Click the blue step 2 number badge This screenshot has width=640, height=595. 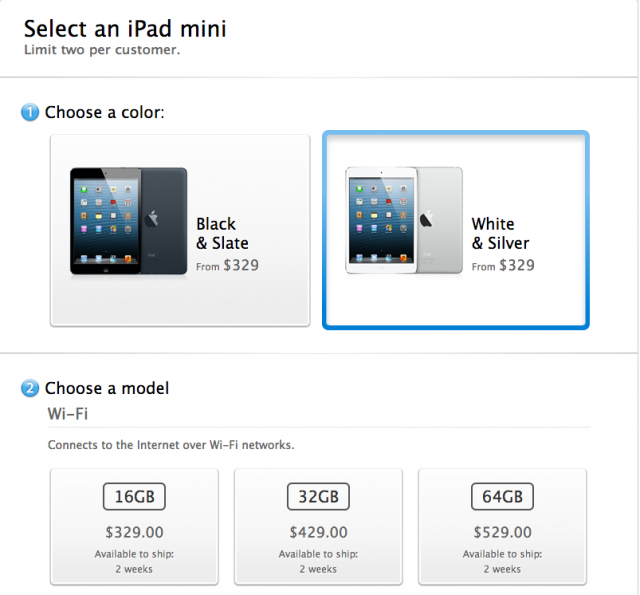30,388
